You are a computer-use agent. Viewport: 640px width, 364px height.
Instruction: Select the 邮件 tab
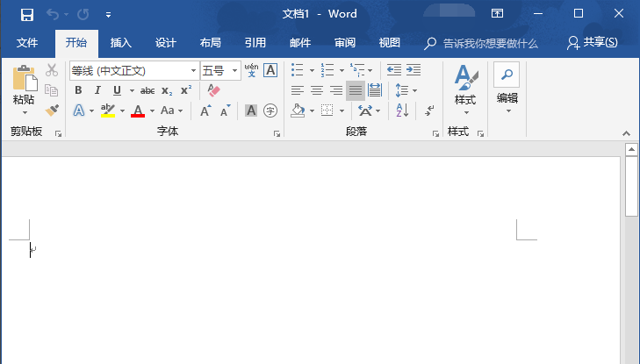coord(300,43)
